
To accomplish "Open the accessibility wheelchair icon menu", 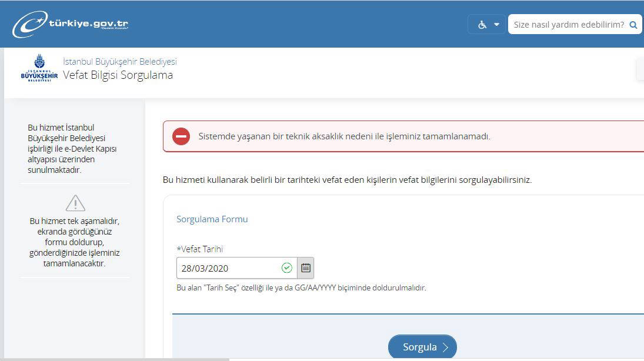I will [482, 25].
